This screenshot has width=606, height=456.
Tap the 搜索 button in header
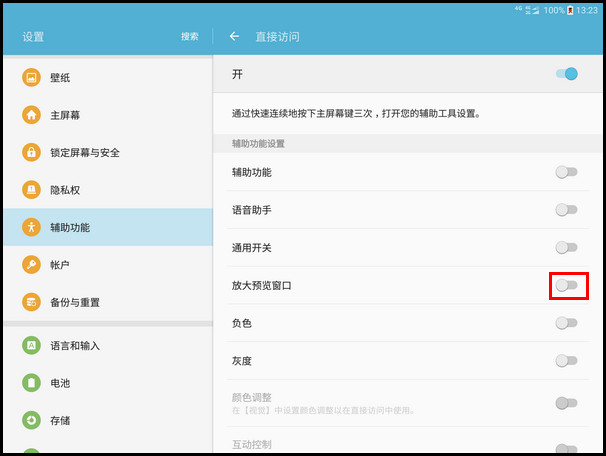(x=190, y=36)
